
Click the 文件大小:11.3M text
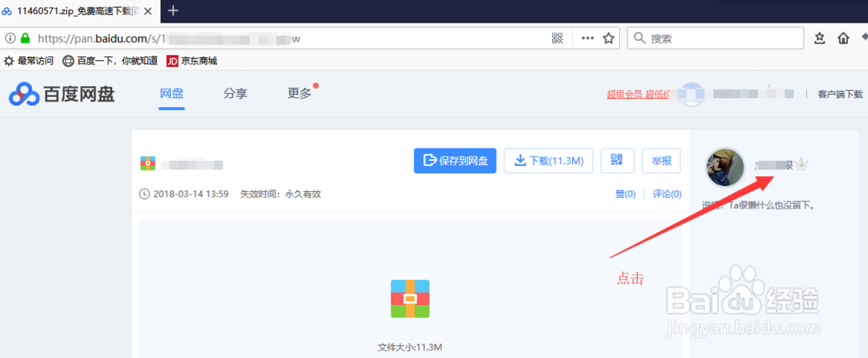(x=411, y=348)
